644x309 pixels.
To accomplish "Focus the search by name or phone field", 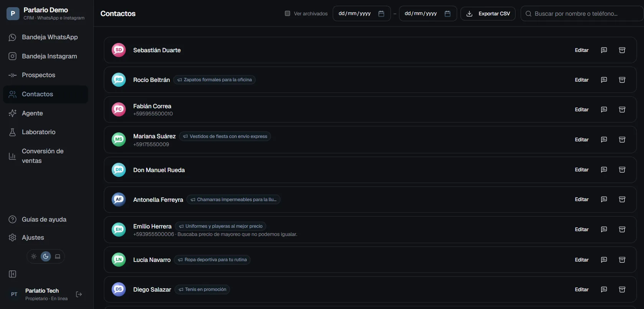I will (582, 13).
